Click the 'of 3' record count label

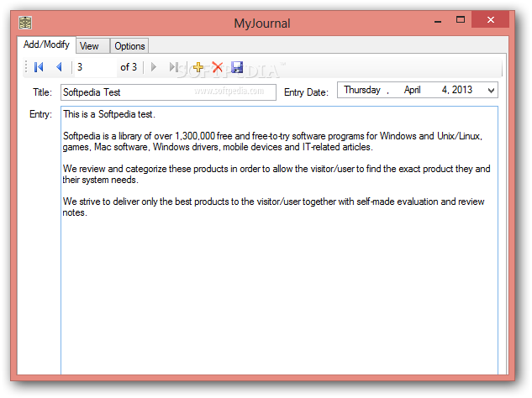point(129,67)
